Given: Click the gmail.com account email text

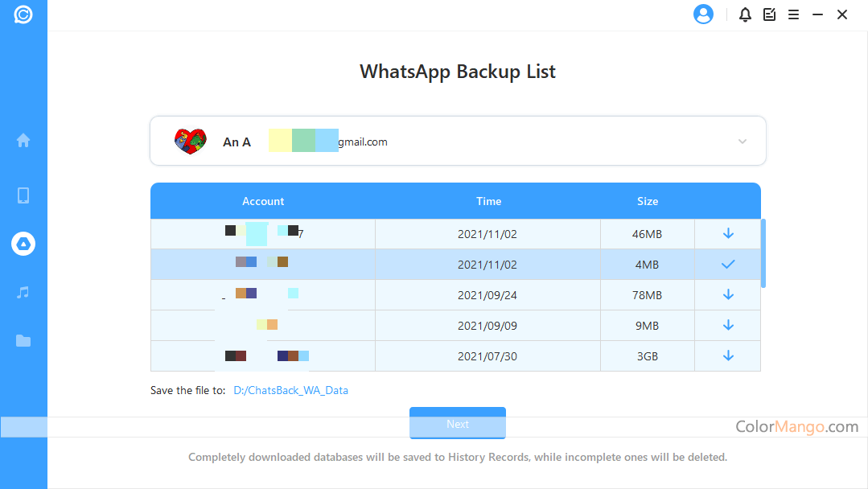Looking at the screenshot, I should 363,142.
